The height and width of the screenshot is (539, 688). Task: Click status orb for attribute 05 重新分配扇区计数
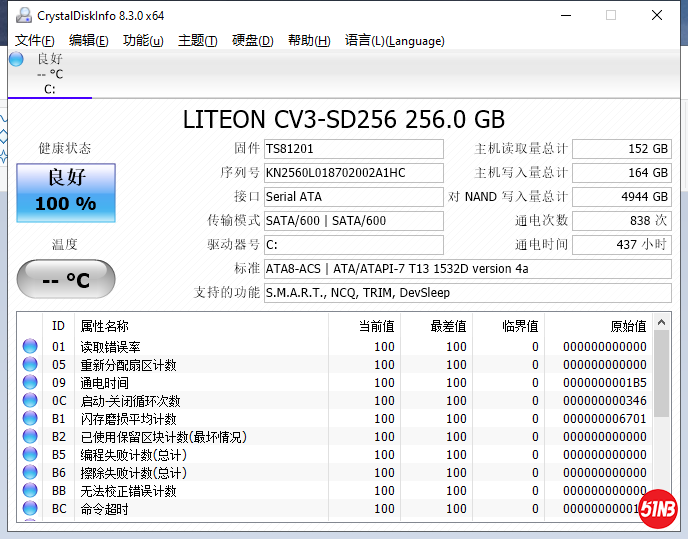pos(30,365)
